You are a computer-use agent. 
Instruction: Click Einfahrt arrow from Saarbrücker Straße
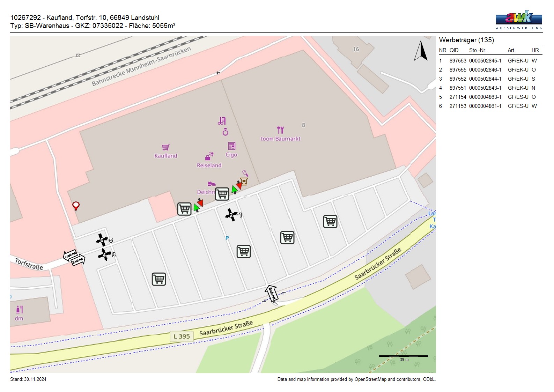tap(272, 293)
